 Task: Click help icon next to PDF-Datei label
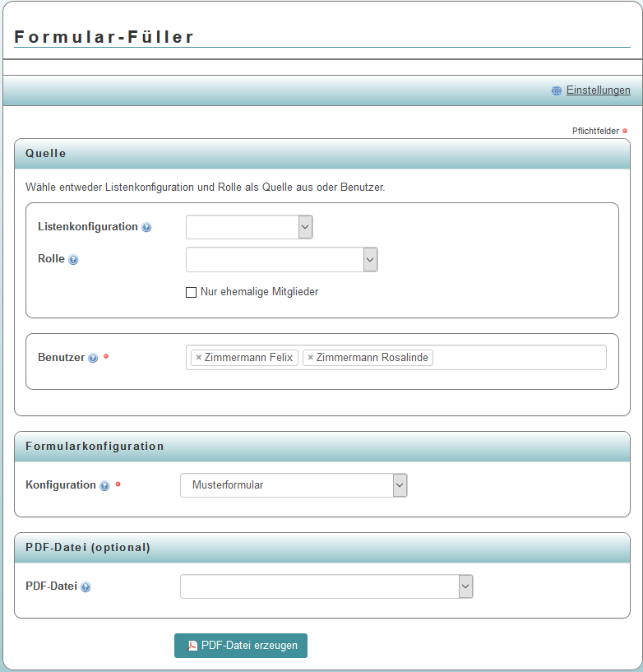86,587
